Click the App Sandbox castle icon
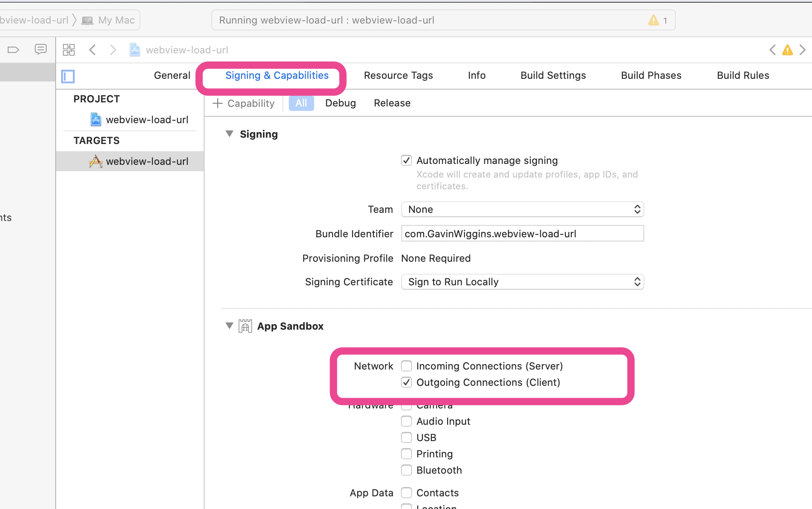This screenshot has width=812, height=509. point(245,326)
